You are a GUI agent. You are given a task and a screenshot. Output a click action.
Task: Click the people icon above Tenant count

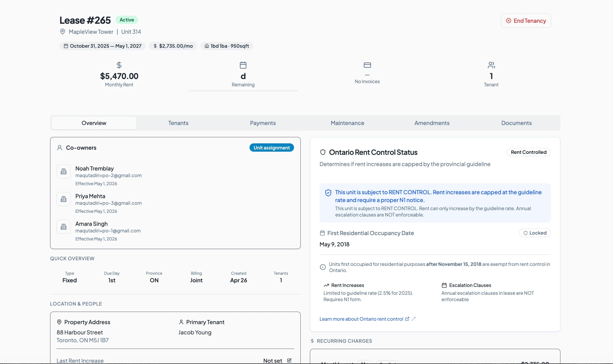[491, 65]
